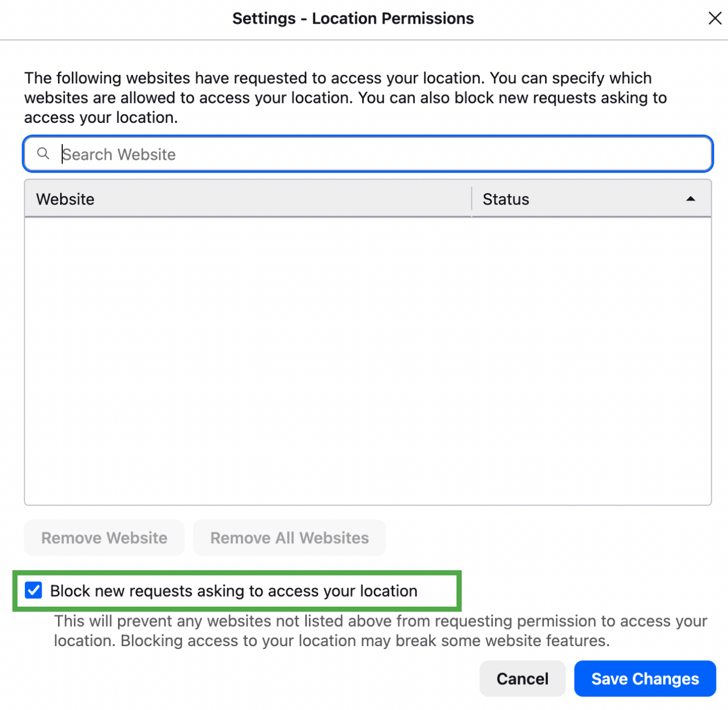This screenshot has width=728, height=710.
Task: Click the magnifier icon in search box
Action: point(43,153)
